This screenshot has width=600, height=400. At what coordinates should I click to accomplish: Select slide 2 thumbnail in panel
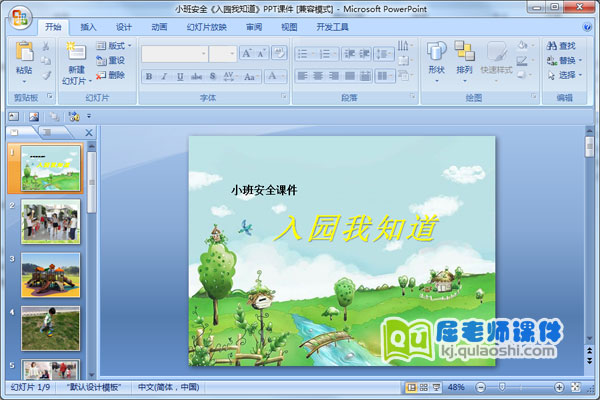(51, 221)
